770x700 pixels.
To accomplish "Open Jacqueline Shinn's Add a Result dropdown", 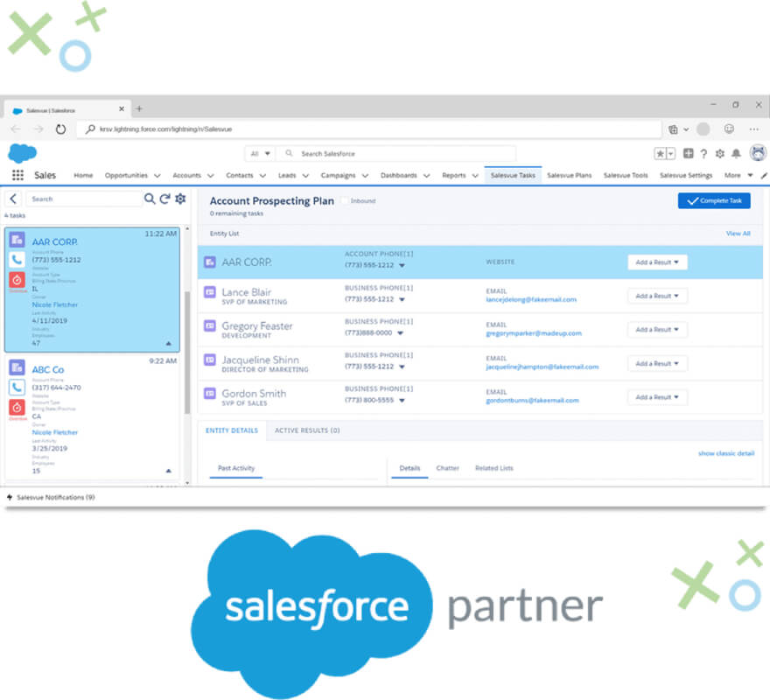I will tap(657, 363).
